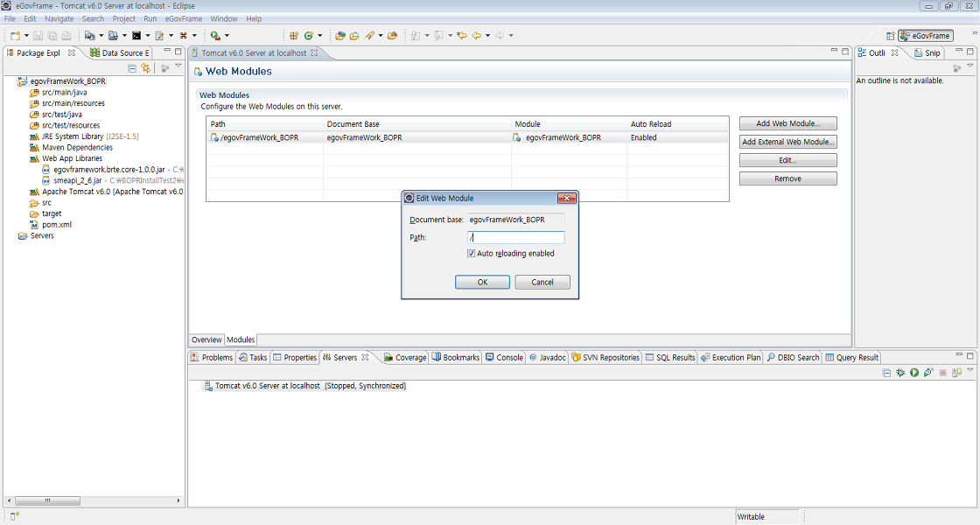Viewport: 980px width, 525px height.
Task: Open the eGovFrame menu
Action: [184, 18]
